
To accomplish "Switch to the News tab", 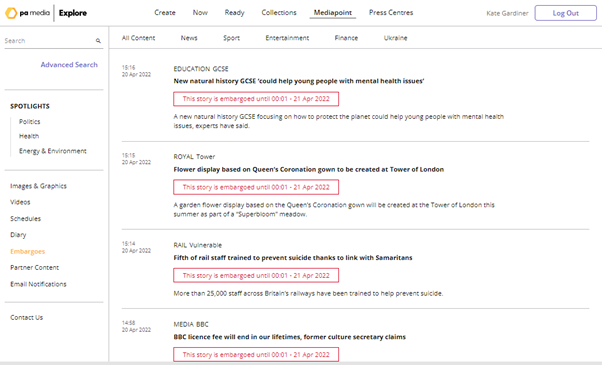I will pos(189,38).
